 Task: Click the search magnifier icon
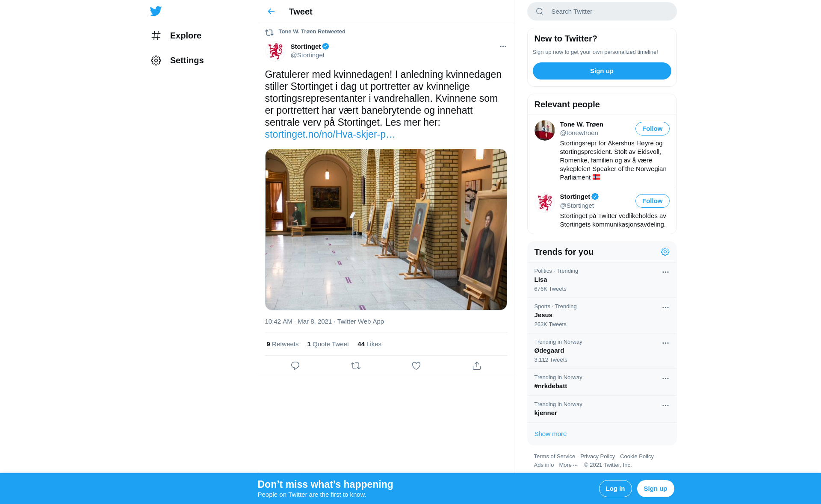[540, 12]
